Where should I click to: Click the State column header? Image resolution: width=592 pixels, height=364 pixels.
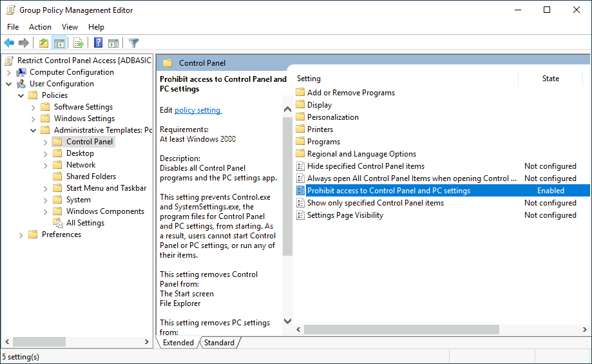[x=550, y=79]
